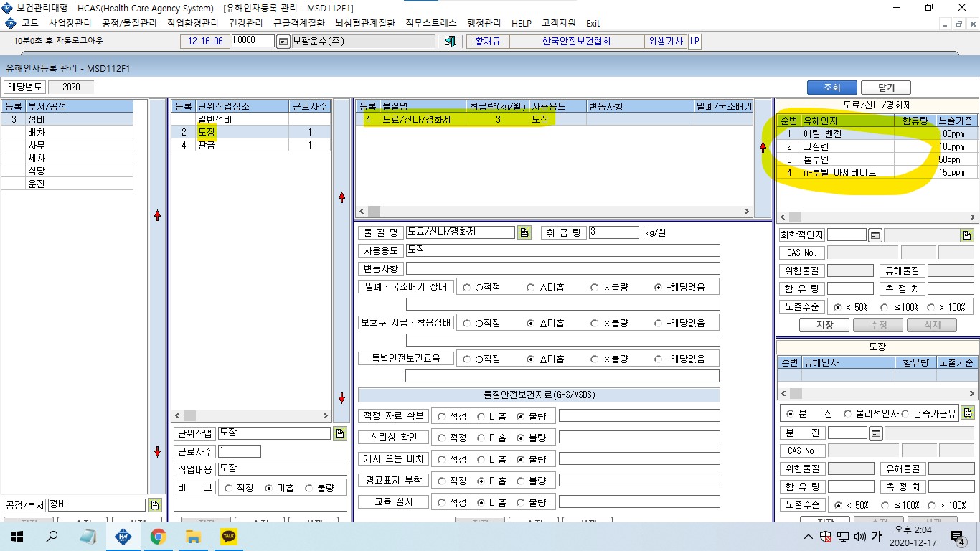Open 작업환경관리 menu
980x551 pixels.
(x=192, y=23)
